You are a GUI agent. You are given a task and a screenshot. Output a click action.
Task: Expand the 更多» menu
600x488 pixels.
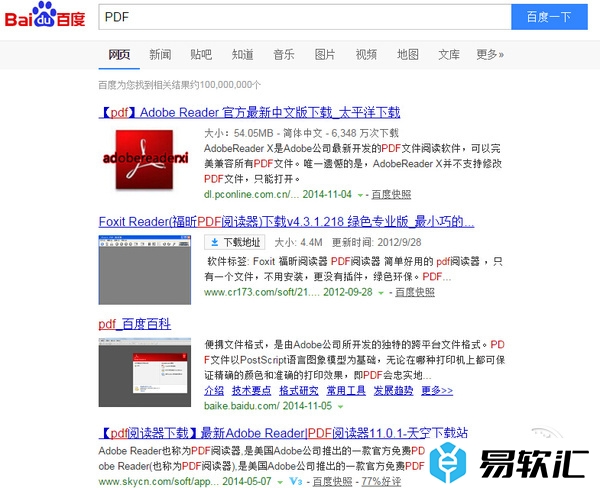pos(490,55)
